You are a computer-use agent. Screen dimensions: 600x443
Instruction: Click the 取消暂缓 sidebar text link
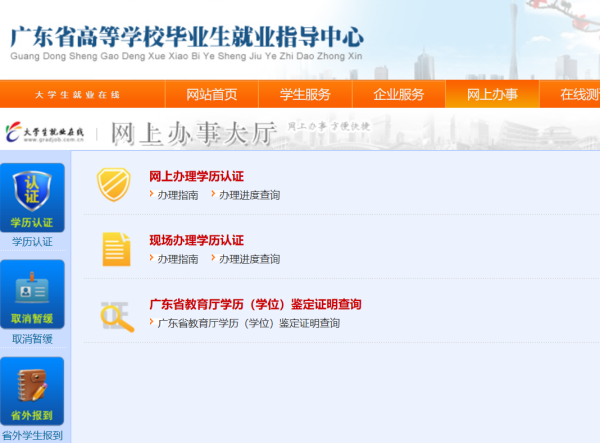(x=32, y=339)
